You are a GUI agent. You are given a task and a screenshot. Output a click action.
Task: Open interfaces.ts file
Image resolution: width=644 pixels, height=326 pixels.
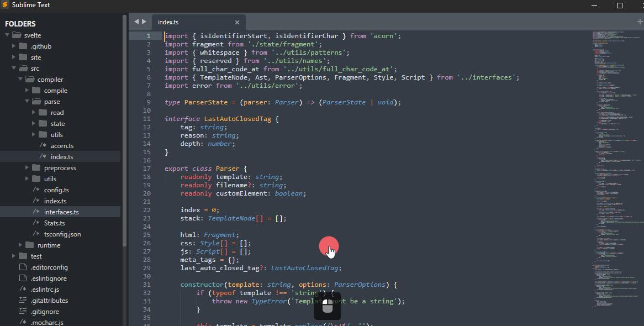click(61, 212)
